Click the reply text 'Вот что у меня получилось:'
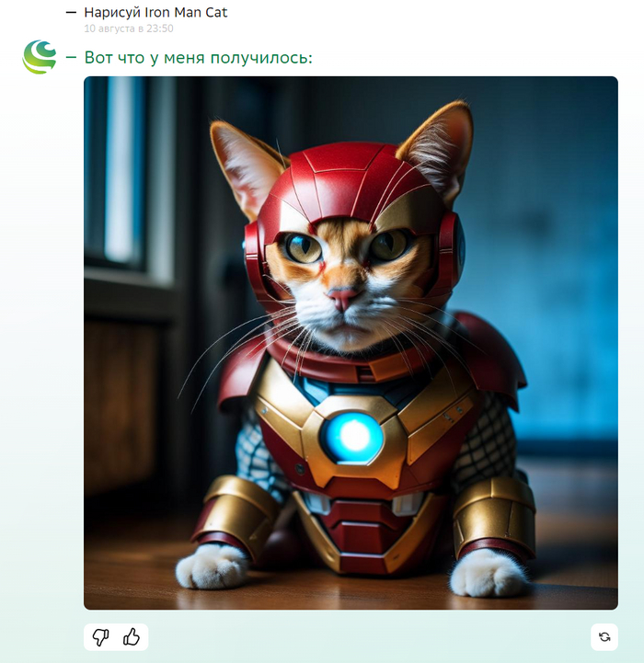The height and width of the screenshot is (663, 644). pos(198,58)
